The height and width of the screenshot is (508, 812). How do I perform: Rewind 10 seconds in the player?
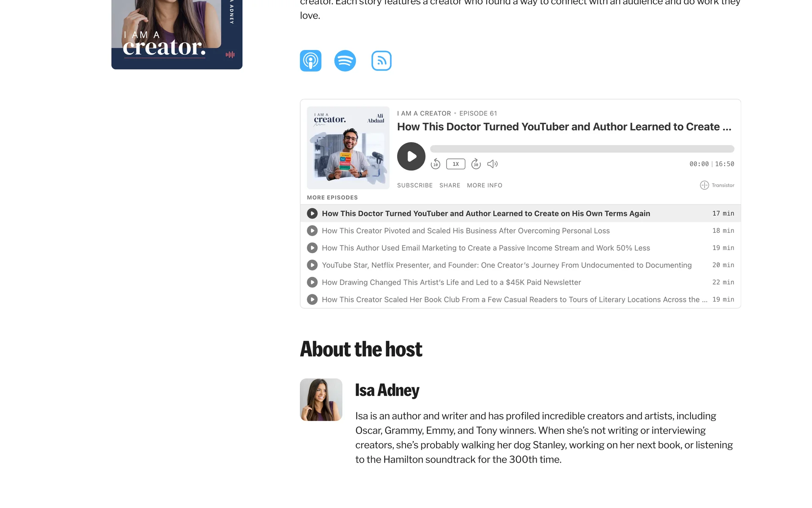coord(435,164)
